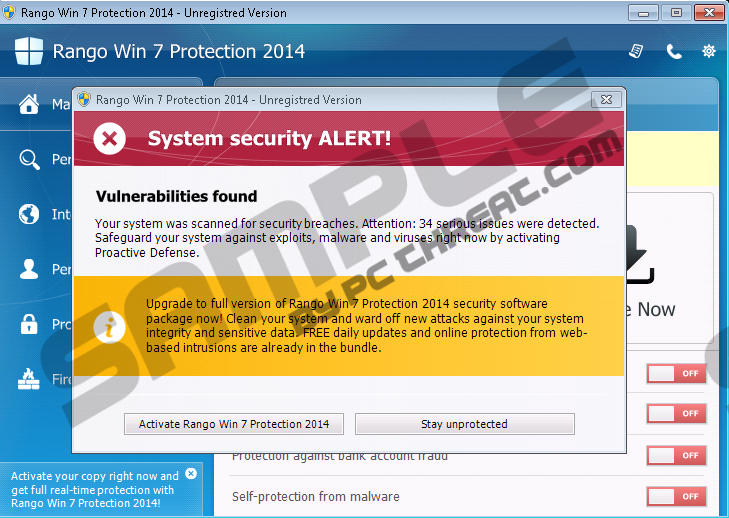Select the person profile icon in sidebar

point(29,269)
